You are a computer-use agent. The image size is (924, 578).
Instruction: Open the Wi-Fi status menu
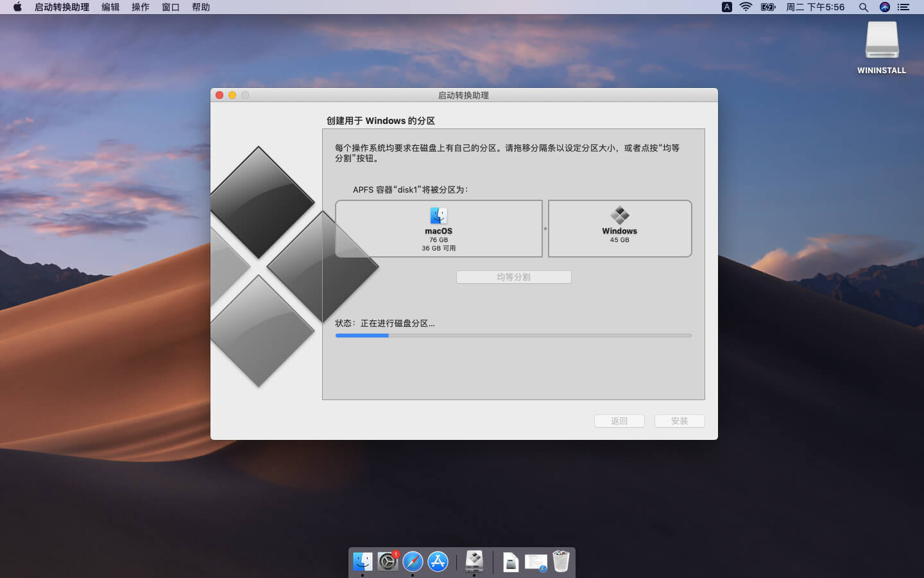point(746,7)
